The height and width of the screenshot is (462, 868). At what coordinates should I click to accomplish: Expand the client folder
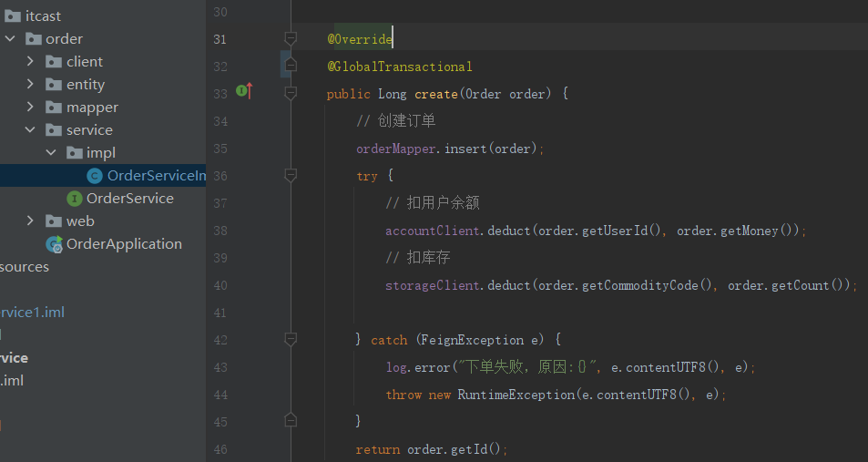(x=30, y=61)
